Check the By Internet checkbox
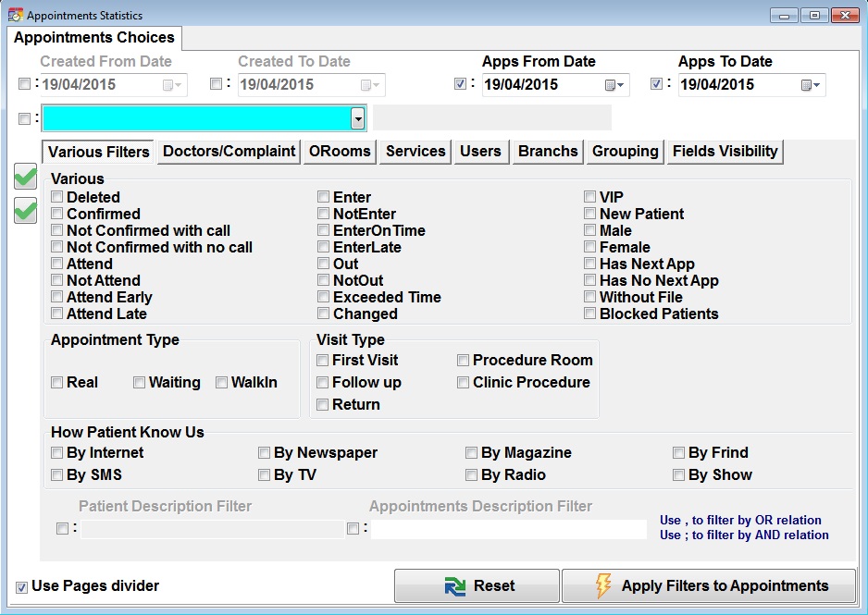 tap(57, 453)
